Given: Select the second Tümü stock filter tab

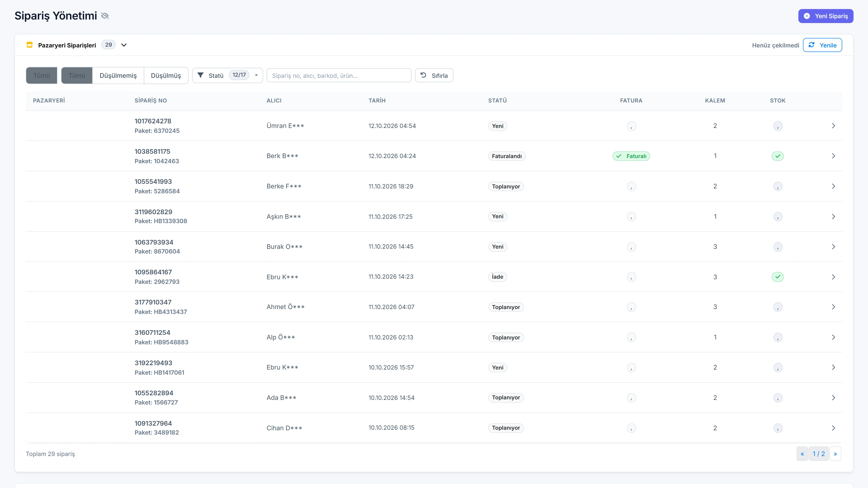Looking at the screenshot, I should [77, 75].
